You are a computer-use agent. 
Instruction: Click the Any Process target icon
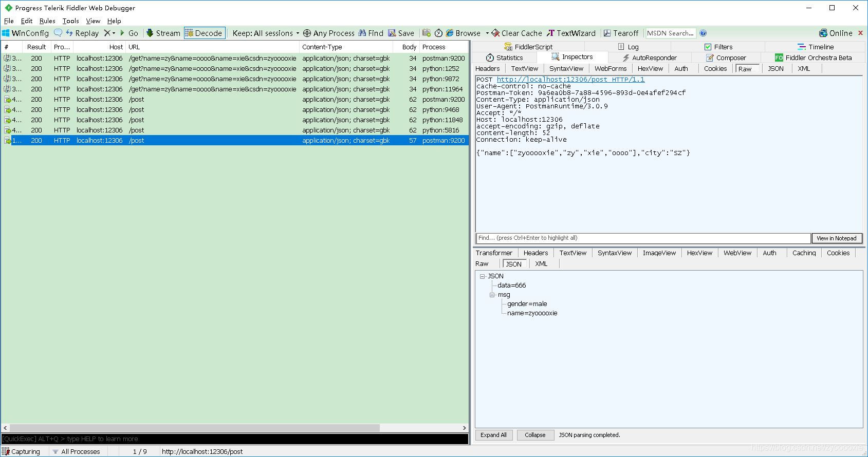pos(328,33)
